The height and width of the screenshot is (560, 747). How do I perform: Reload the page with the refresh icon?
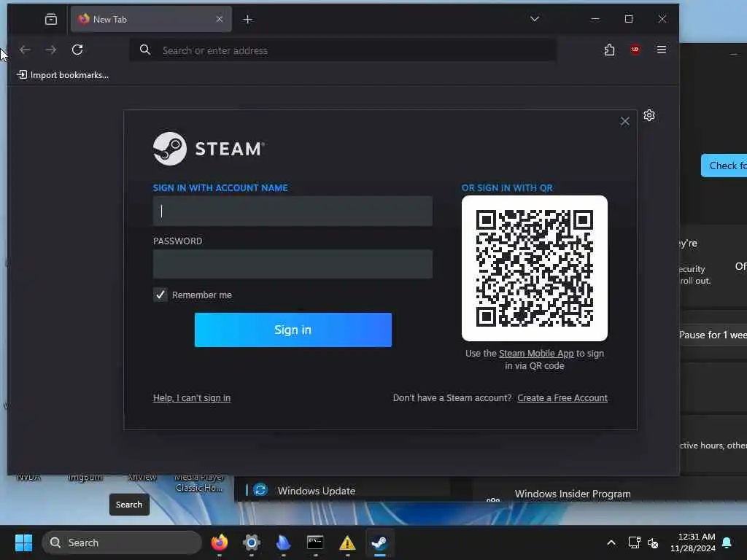pyautogui.click(x=77, y=50)
